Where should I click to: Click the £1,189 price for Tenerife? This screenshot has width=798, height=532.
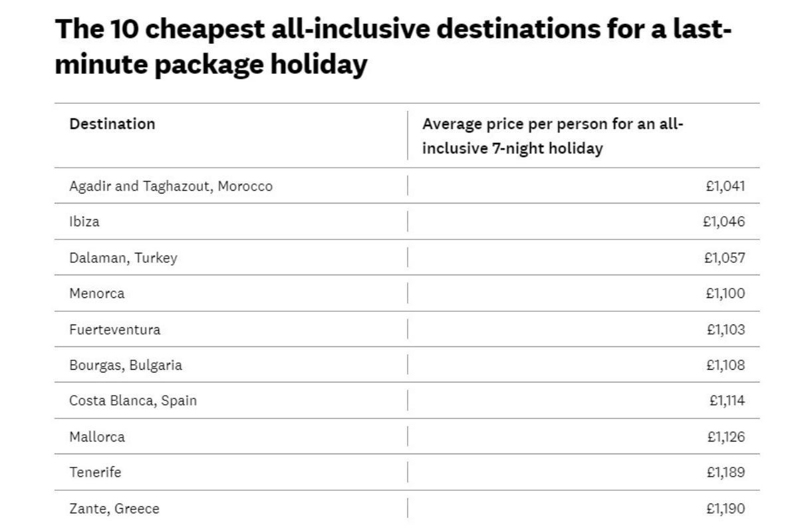click(x=725, y=472)
